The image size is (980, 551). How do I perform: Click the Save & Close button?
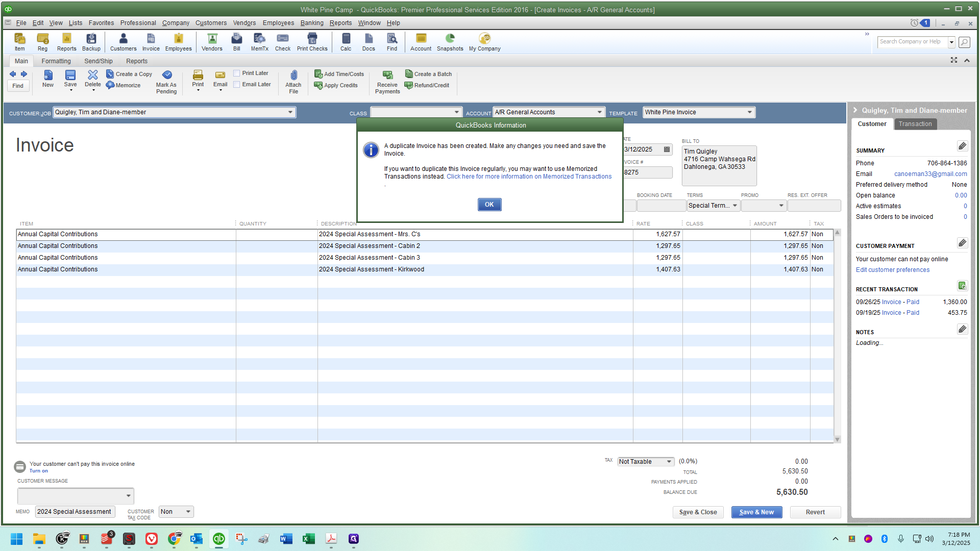coord(698,512)
